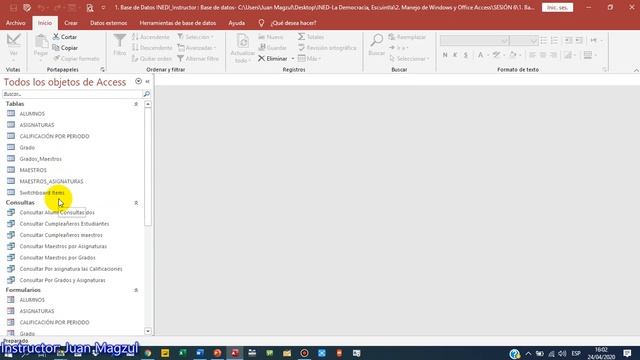Screen dimensions: 640x360
Task: Switch to the Crear tab
Action: 71,23
